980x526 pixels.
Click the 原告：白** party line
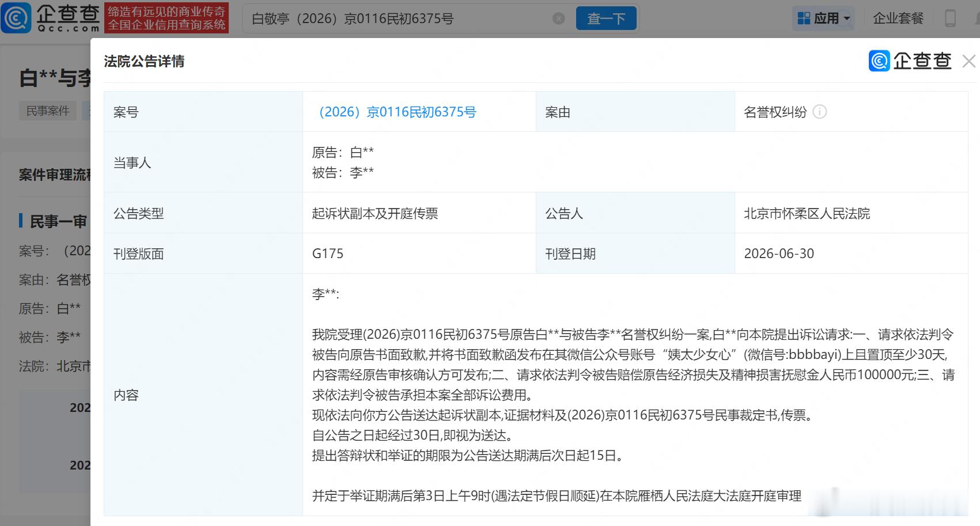pyautogui.click(x=343, y=152)
